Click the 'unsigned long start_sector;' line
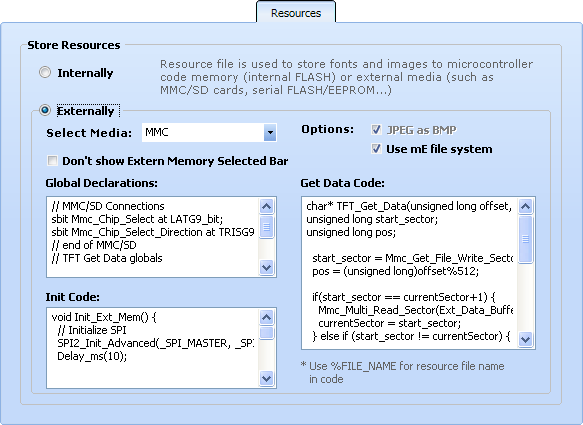 click(372, 219)
